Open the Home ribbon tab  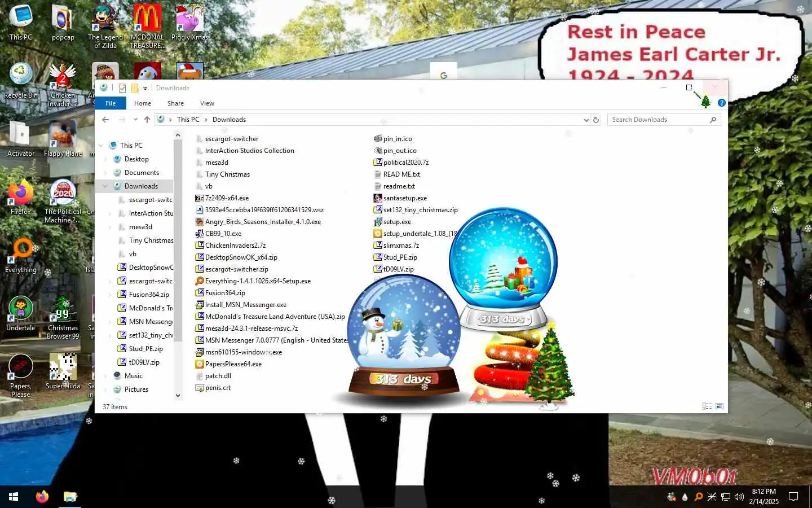(143, 103)
